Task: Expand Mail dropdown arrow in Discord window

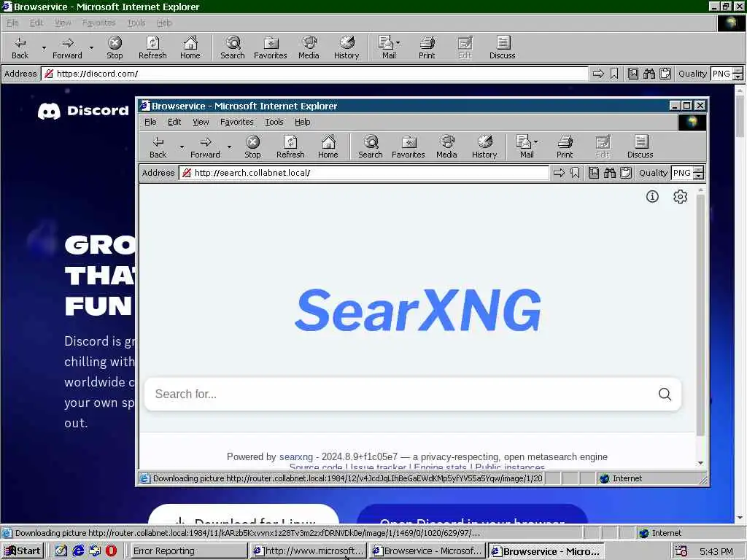Action: point(398,43)
